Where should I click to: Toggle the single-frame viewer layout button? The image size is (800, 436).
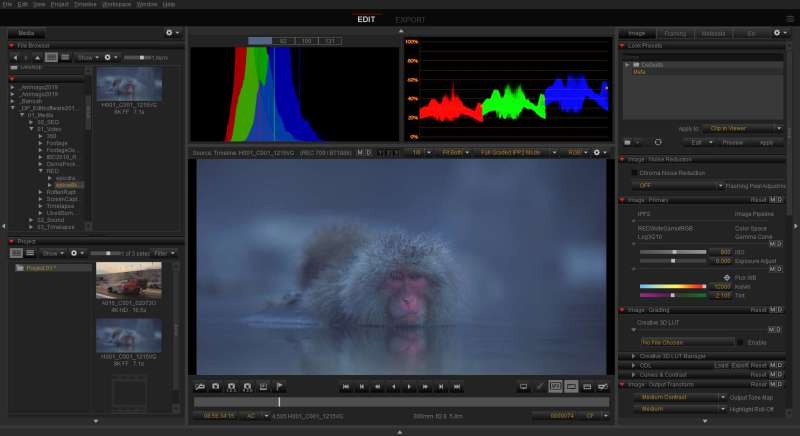[571, 387]
